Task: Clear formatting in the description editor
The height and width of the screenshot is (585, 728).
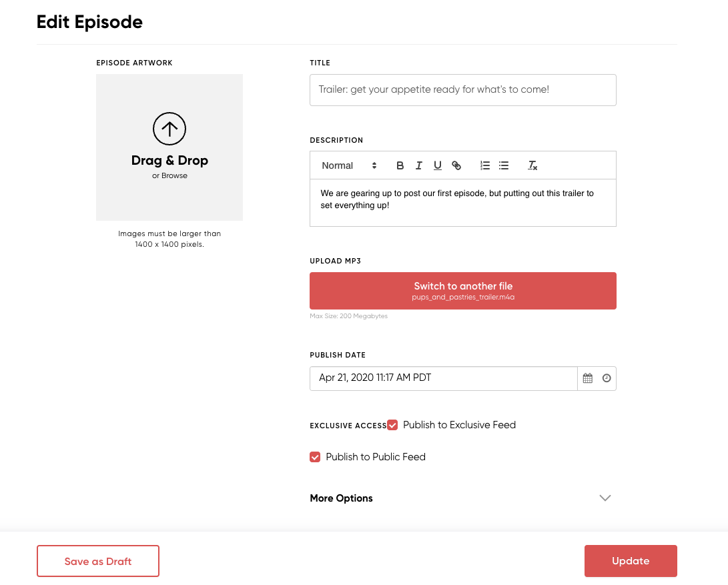Action: (x=532, y=165)
